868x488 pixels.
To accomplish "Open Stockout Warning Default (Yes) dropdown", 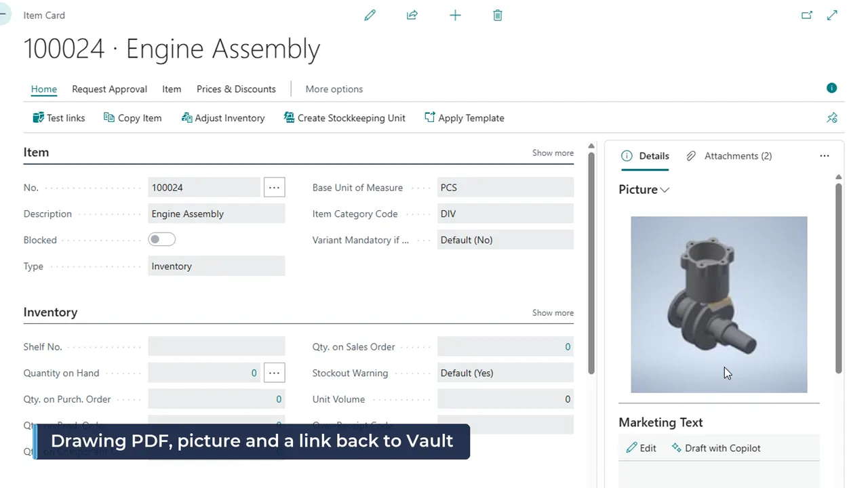I will 505,373.
